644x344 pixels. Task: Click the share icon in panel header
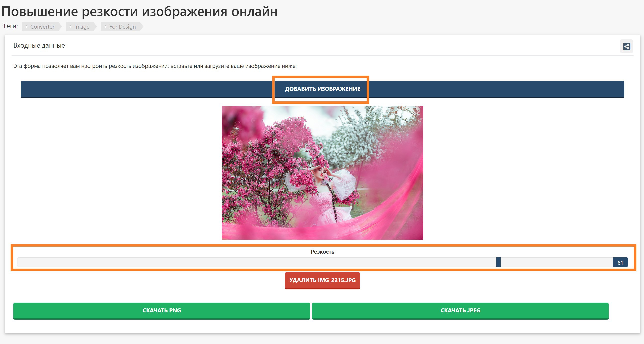point(626,46)
